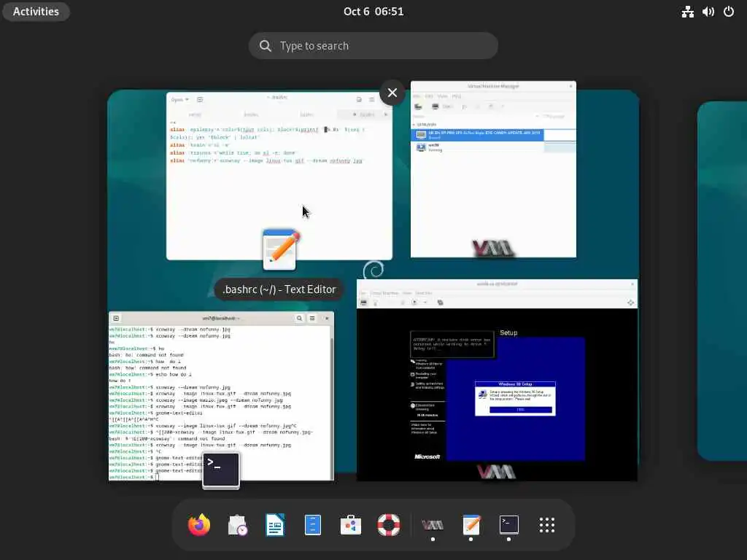747x560 pixels.
Task: Click the Text Editor pencil icon on thumbnail
Action: point(281,250)
